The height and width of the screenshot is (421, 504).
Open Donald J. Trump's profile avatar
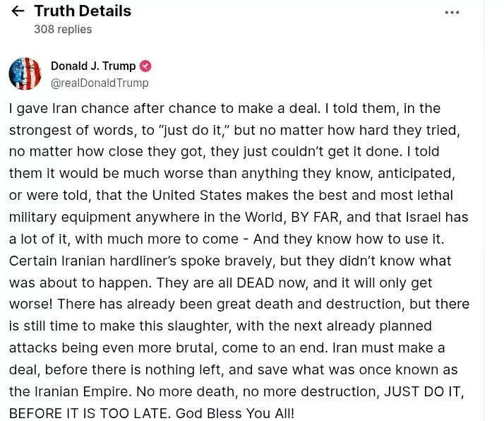click(x=25, y=74)
